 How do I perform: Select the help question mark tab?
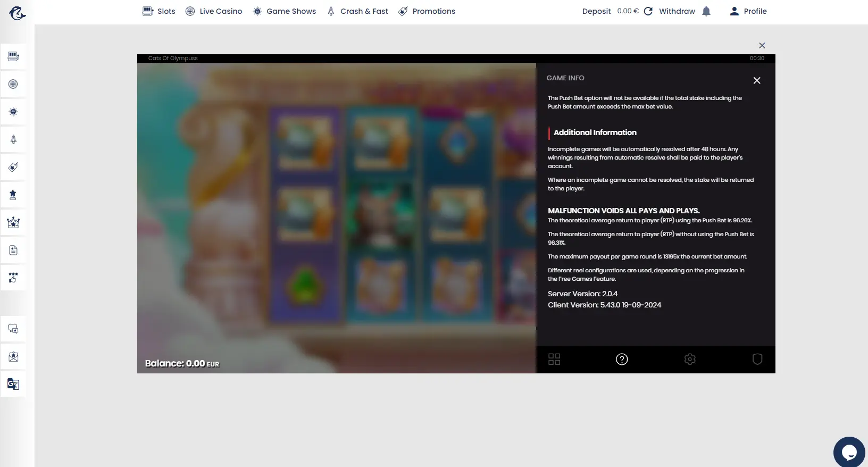click(x=622, y=359)
